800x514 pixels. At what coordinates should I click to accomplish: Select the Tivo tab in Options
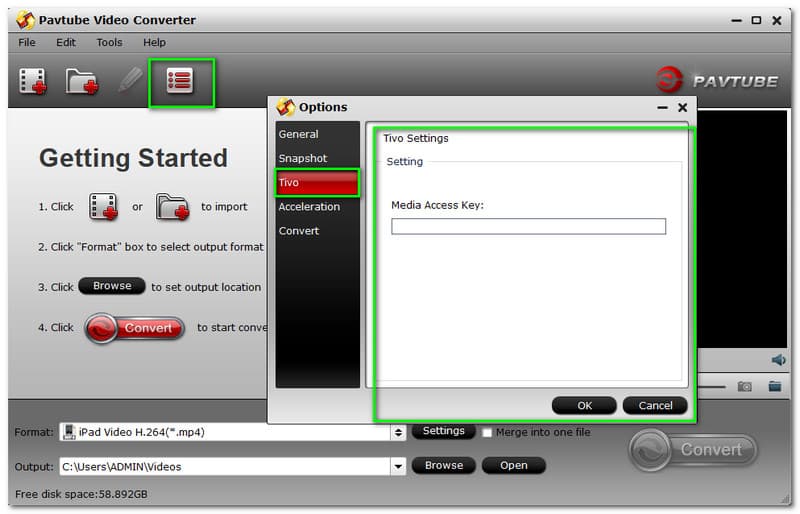[x=317, y=183]
